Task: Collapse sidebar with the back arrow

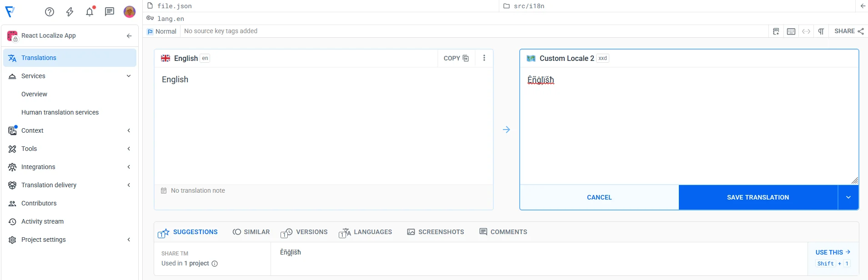Action: [129, 35]
